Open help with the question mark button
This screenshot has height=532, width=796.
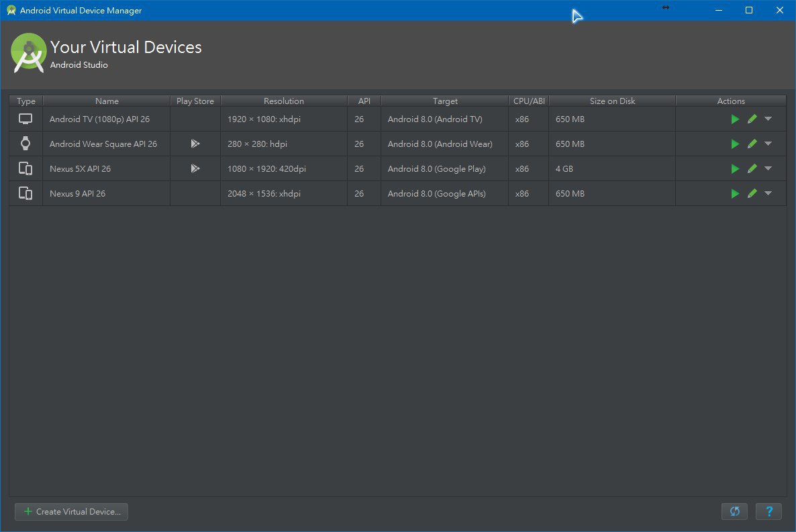point(768,512)
